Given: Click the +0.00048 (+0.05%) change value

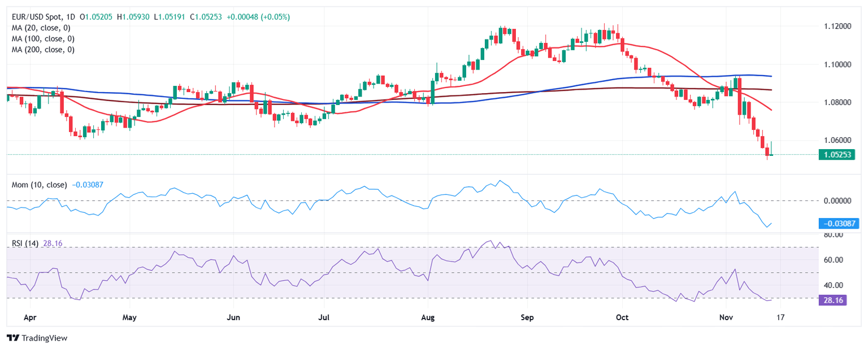Looking at the screenshot, I should pyautogui.click(x=258, y=17).
